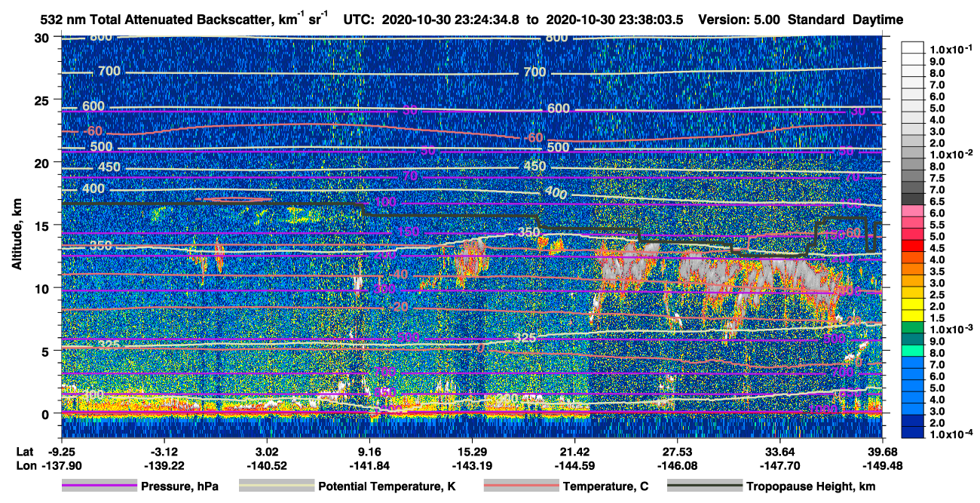The image size is (980, 503).
Task: Click the '1.0x10-1' colorbar label text
Action: [x=951, y=49]
